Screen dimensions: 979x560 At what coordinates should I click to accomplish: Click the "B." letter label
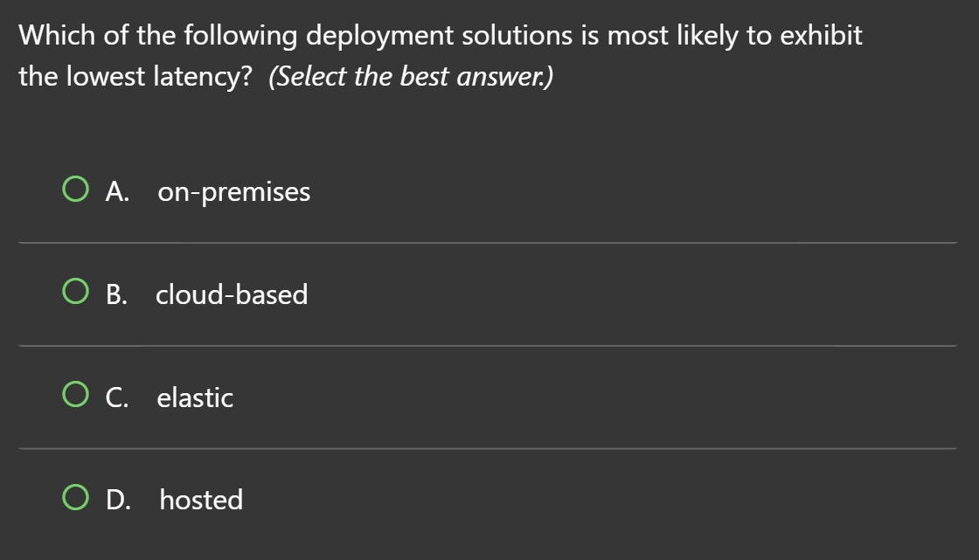117,295
